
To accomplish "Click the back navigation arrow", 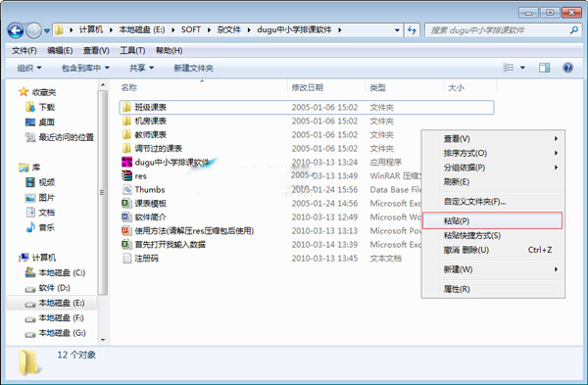I will [16, 30].
